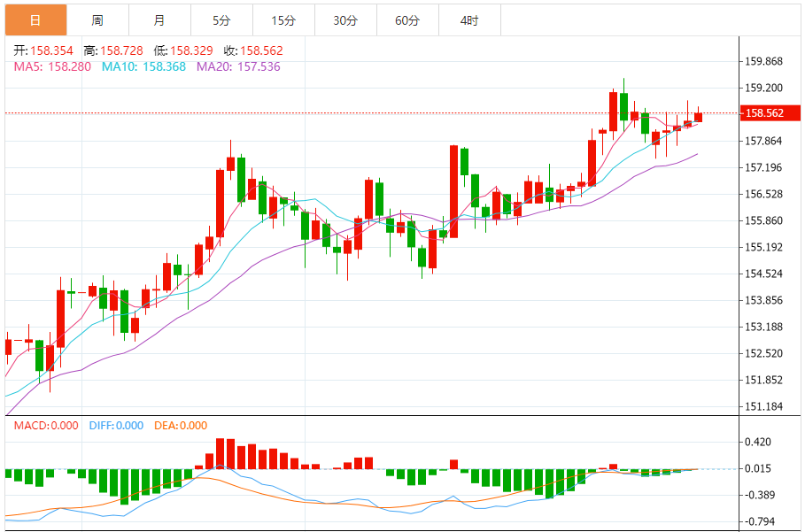
Task: Select the 日 daily chart tab
Action: point(35,19)
